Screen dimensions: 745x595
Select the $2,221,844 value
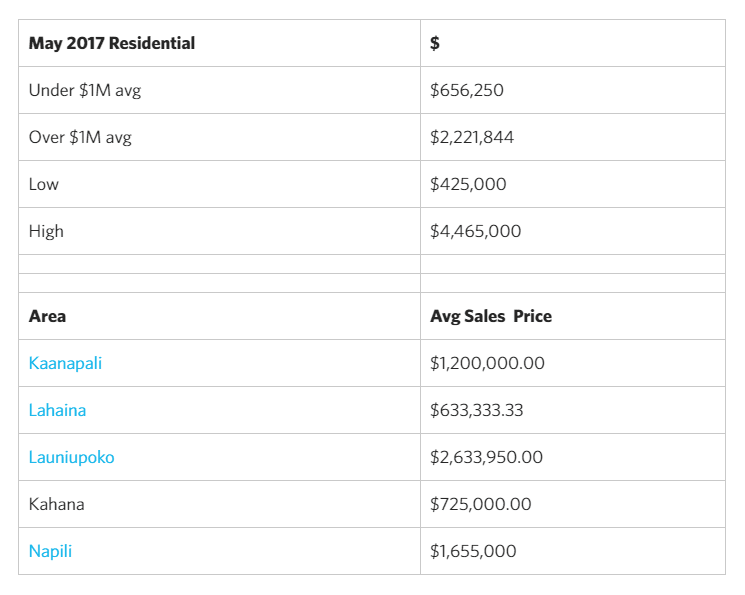pos(472,137)
